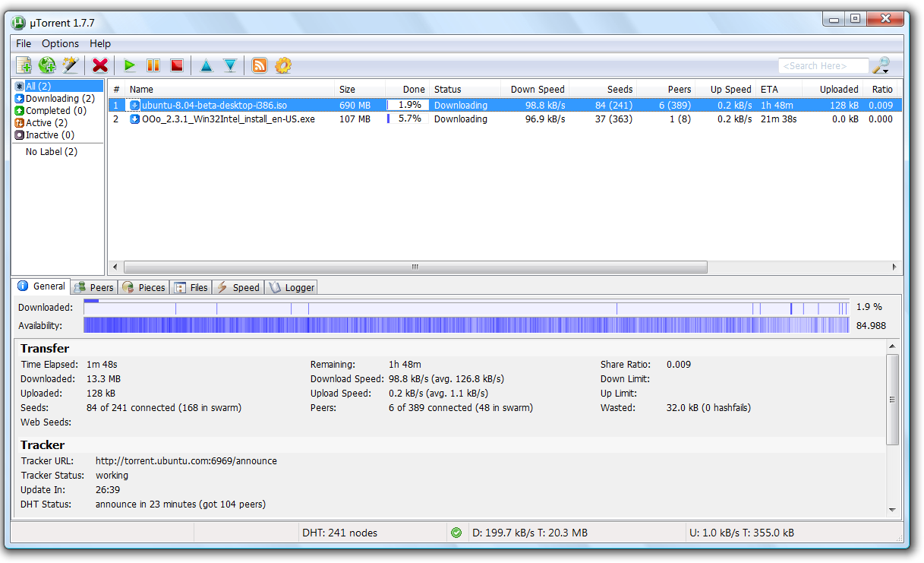This screenshot has width=924, height=563.
Task: Select the Completed (0) category
Action: [58, 110]
